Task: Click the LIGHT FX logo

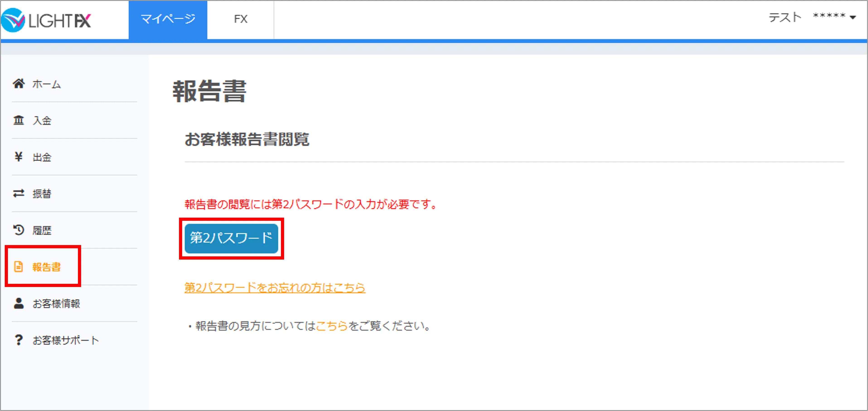Action: tap(46, 20)
